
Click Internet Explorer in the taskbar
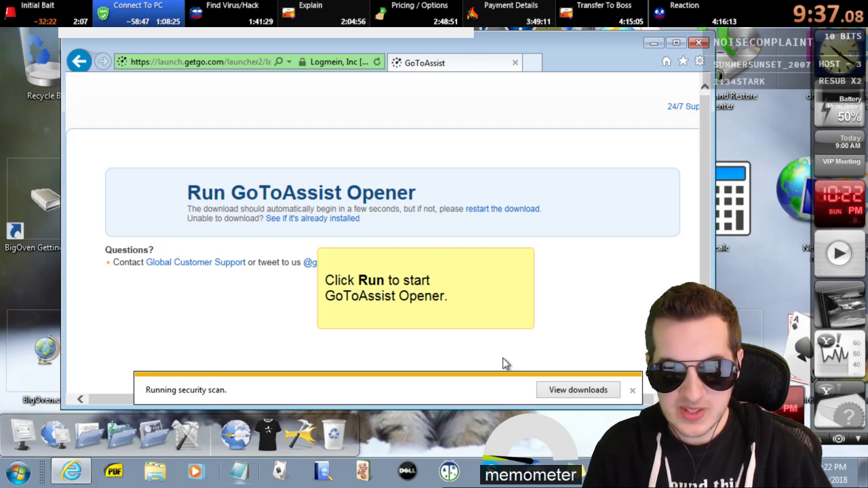pos(71,471)
